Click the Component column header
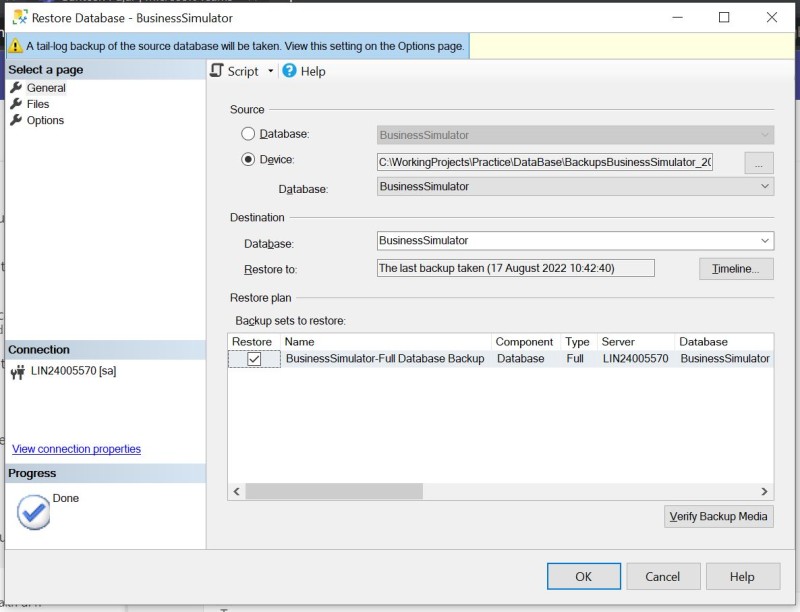This screenshot has width=800, height=612. [x=526, y=342]
